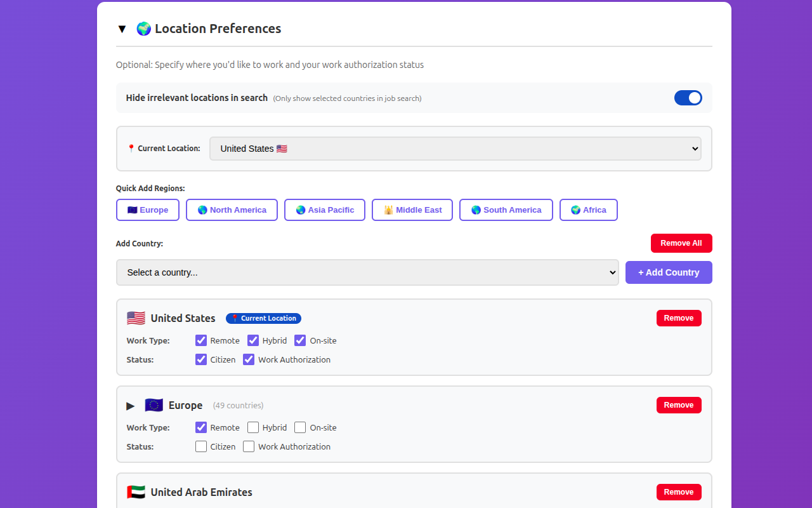This screenshot has height=508, width=812.
Task: Disable Hide irrelevant locations in search toggle
Action: pos(688,98)
